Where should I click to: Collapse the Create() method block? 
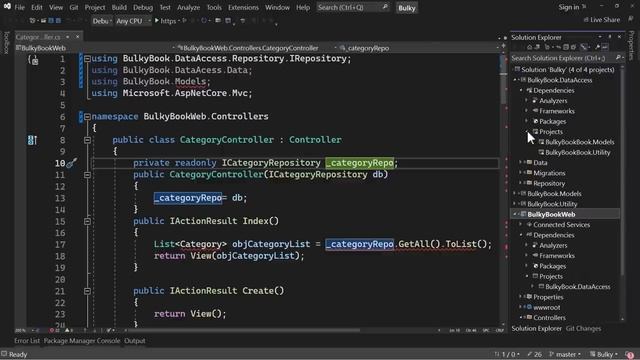[x=87, y=291]
